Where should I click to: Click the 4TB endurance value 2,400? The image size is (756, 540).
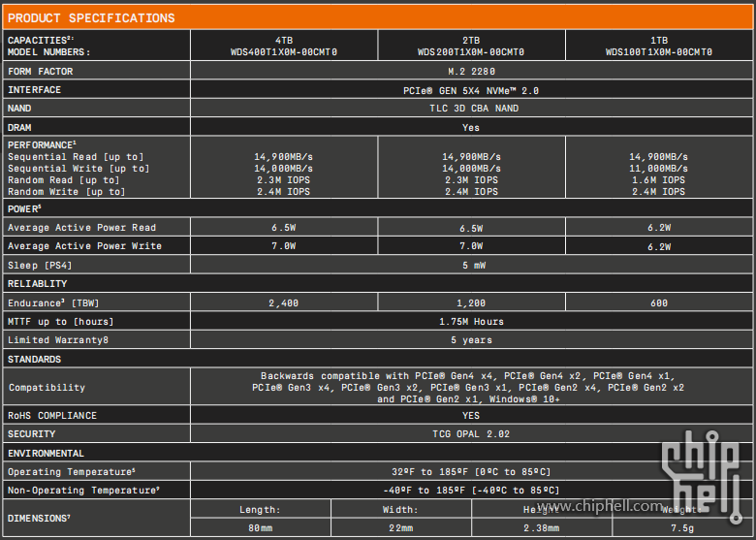(x=283, y=302)
